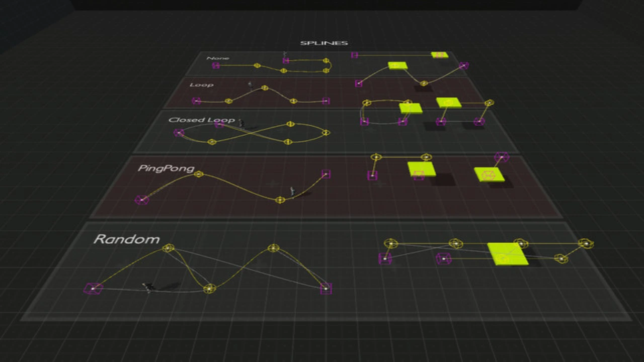Select the yellow peak node of PingPong spline
Screen dimensions: 644x362
pos(199,174)
